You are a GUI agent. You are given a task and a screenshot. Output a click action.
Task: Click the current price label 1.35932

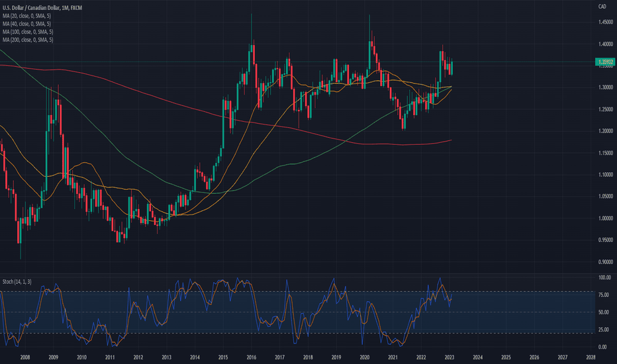[x=605, y=62]
